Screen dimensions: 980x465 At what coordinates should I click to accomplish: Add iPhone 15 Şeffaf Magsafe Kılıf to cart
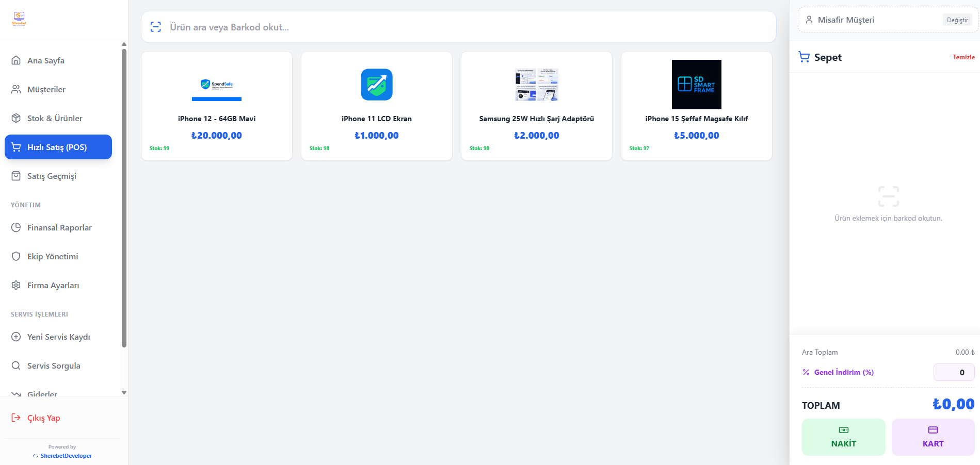696,106
